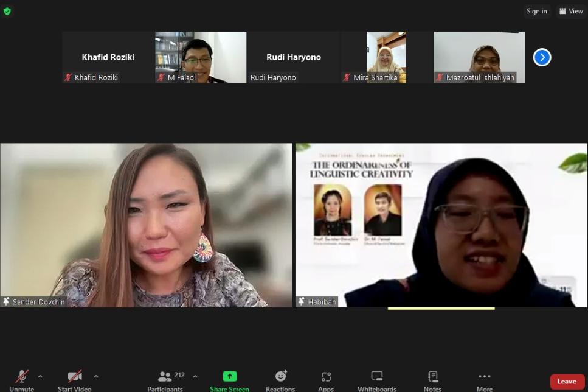Expand video options arrow beside Start Video
This screenshot has width=588, height=392.
pyautogui.click(x=96, y=376)
